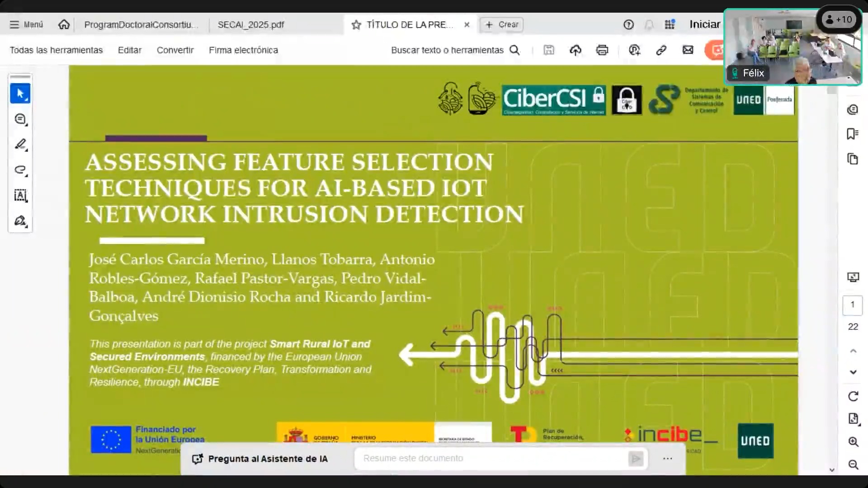Copy link with chain icon

(x=661, y=50)
